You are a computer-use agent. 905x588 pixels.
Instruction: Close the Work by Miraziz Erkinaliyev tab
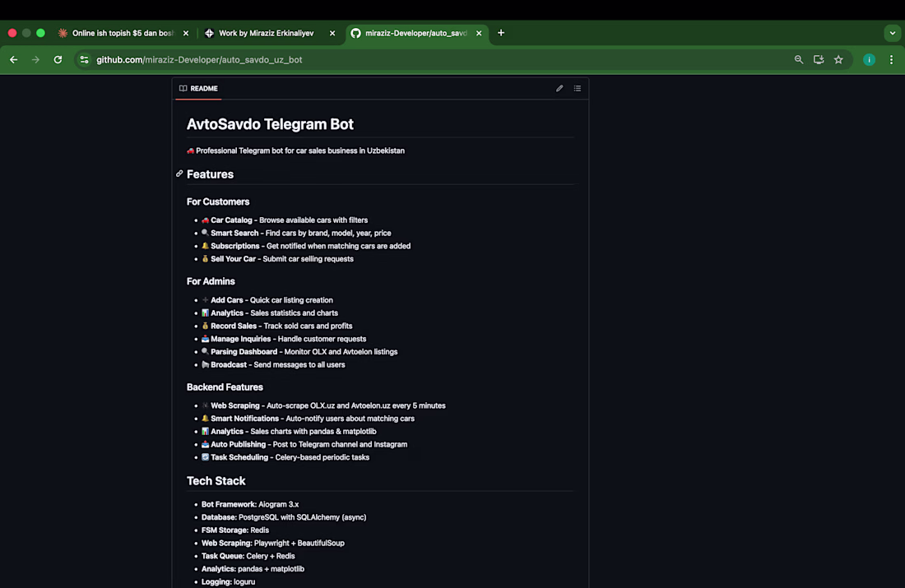(332, 34)
